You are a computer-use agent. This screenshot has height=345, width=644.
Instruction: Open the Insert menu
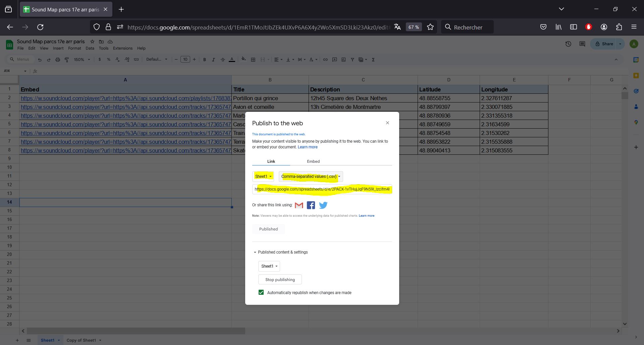tap(58, 48)
